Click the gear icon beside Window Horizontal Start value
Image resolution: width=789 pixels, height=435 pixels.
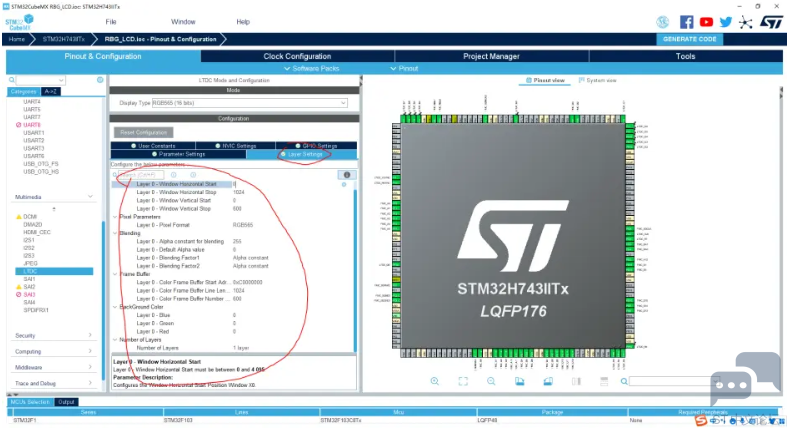click(344, 184)
